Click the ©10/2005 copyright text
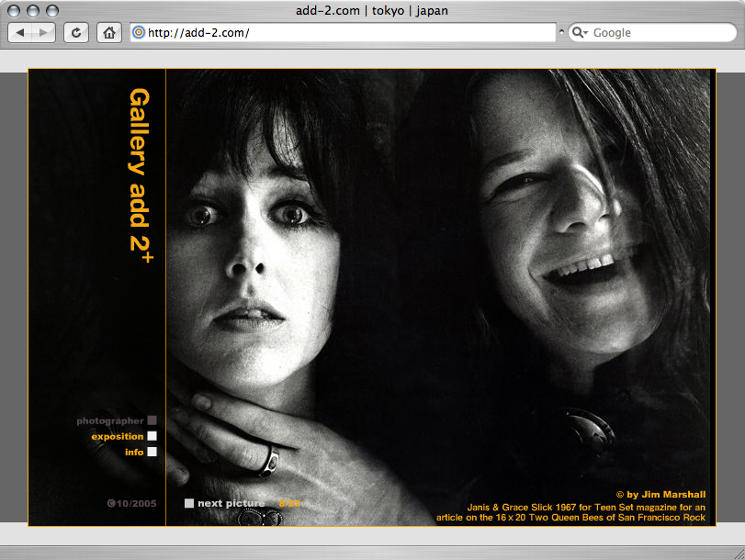Image resolution: width=745 pixels, height=560 pixels. (131, 503)
